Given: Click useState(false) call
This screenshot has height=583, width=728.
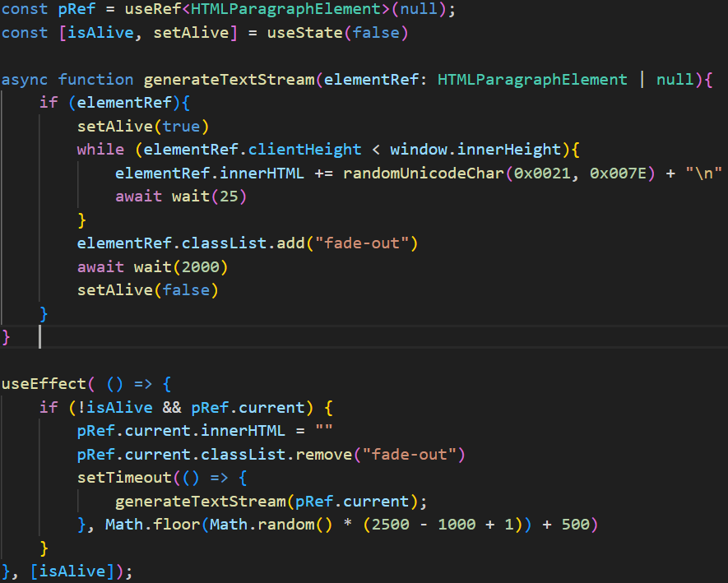Looking at the screenshot, I should tap(337, 33).
